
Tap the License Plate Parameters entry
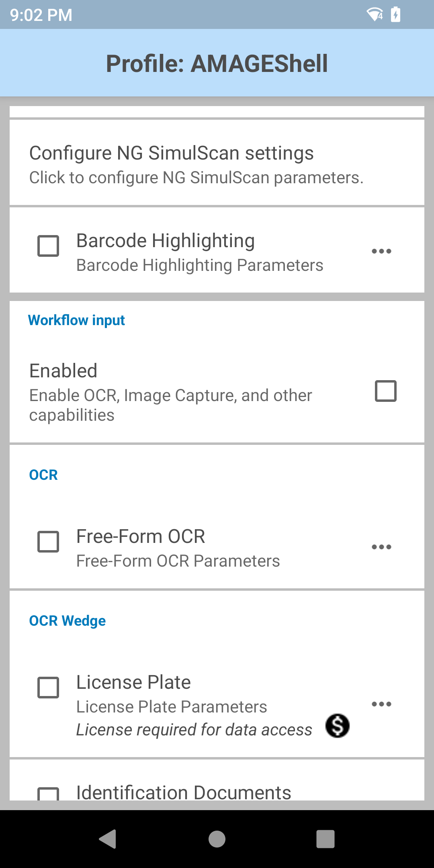click(x=172, y=707)
